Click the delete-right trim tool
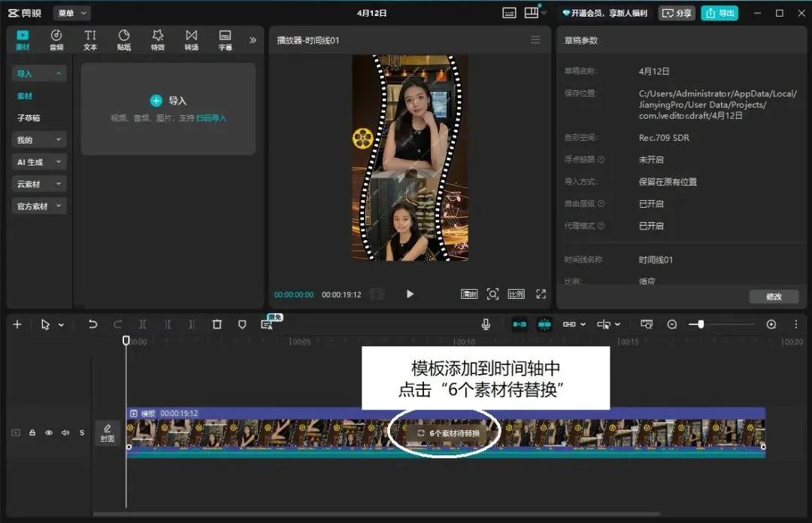This screenshot has height=523, width=812. [192, 324]
